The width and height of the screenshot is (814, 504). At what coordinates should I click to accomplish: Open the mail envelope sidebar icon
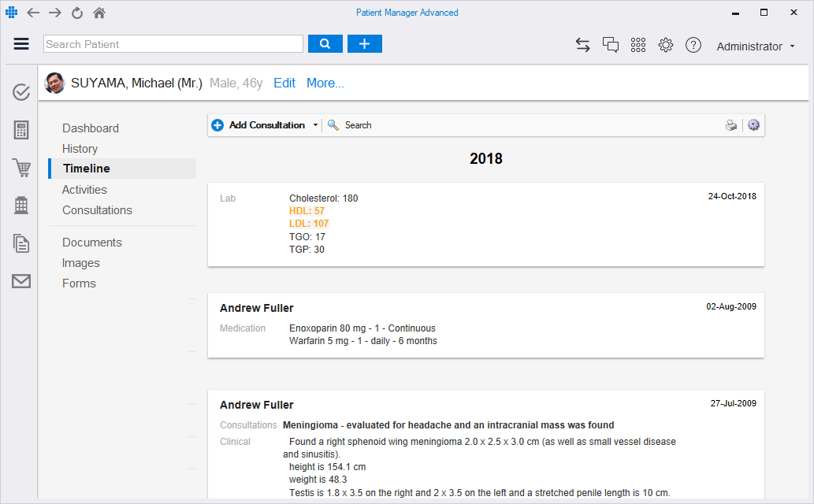point(21,281)
